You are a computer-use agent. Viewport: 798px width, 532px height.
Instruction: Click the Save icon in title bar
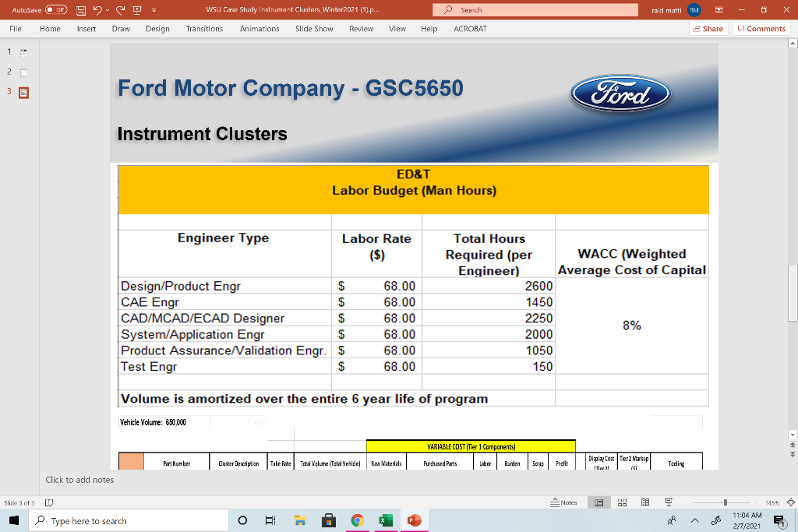[81, 9]
